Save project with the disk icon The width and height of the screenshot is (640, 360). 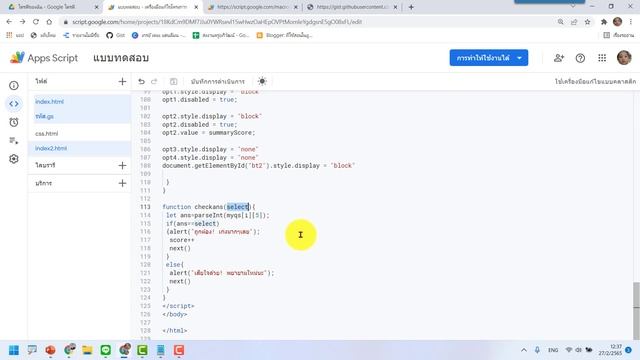pos(173,81)
